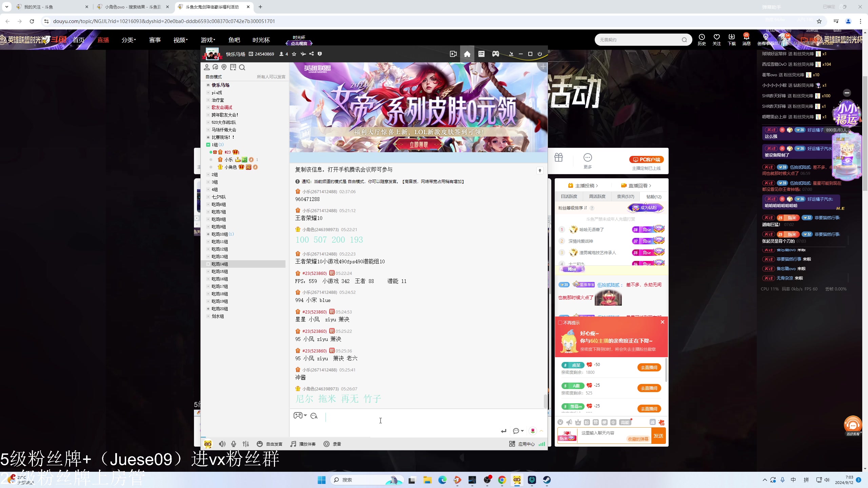Open the user list person icon

(207, 67)
